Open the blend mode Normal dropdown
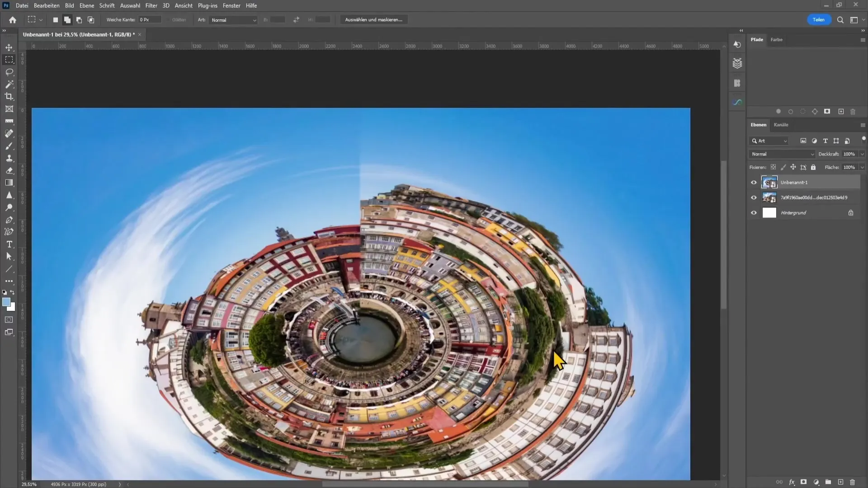This screenshot has width=868, height=488. click(x=782, y=154)
